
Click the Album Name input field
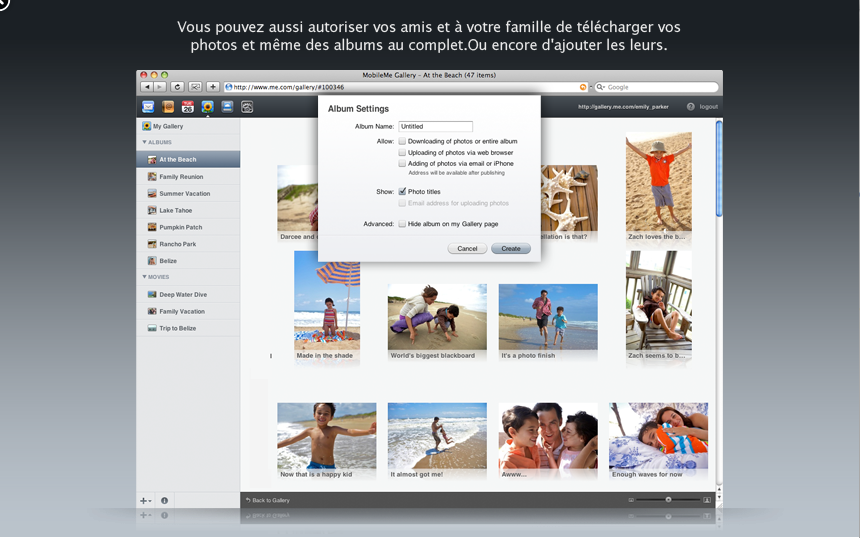coord(435,126)
